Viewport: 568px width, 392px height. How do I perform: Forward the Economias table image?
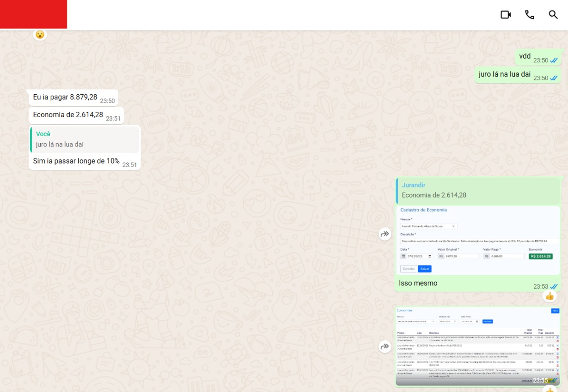pyautogui.click(x=385, y=346)
